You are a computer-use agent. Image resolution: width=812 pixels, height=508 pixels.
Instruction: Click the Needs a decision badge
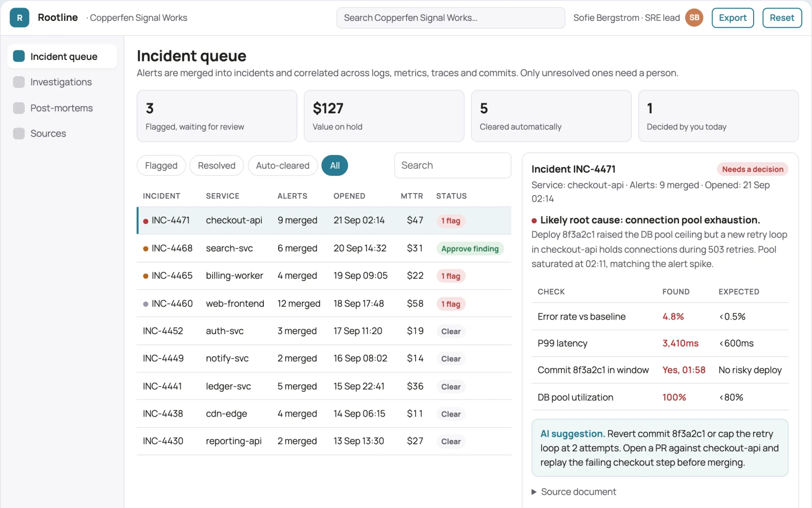753,169
